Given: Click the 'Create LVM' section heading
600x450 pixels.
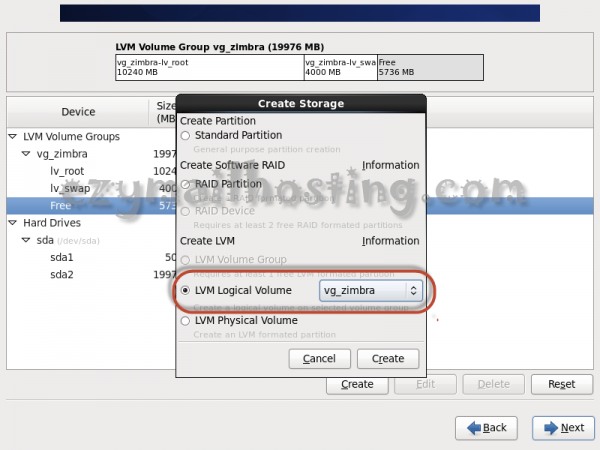Looking at the screenshot, I should click(x=207, y=241).
